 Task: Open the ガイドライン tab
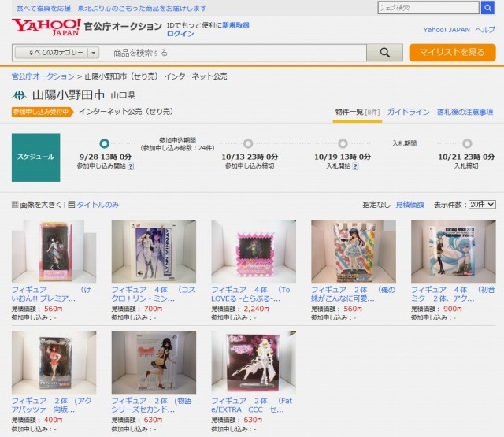click(x=408, y=113)
